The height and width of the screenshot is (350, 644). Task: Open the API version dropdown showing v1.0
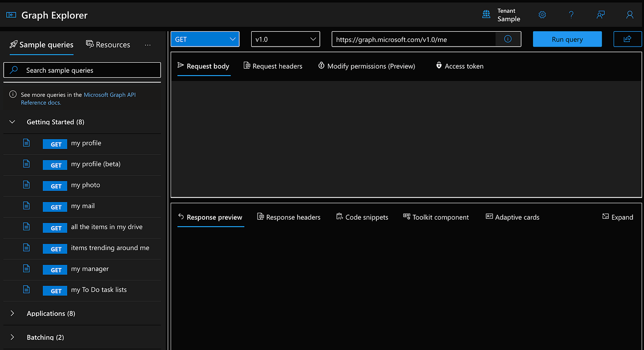[x=285, y=39]
